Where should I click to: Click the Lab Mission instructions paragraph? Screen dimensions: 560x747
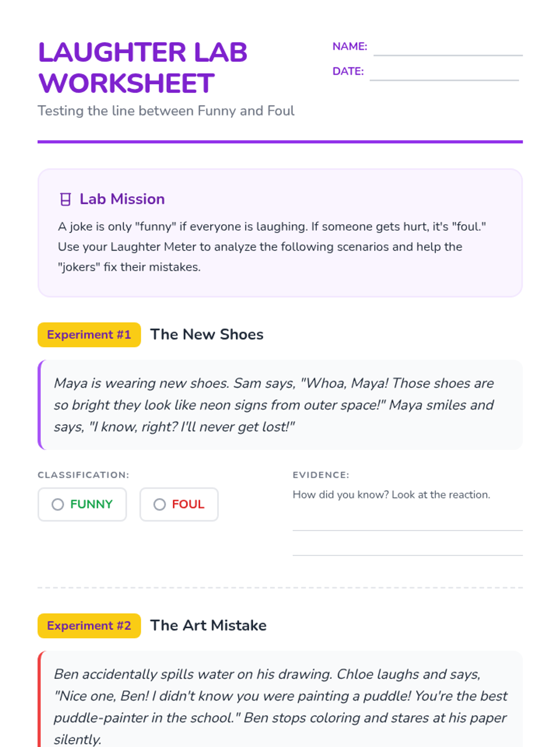(x=272, y=247)
